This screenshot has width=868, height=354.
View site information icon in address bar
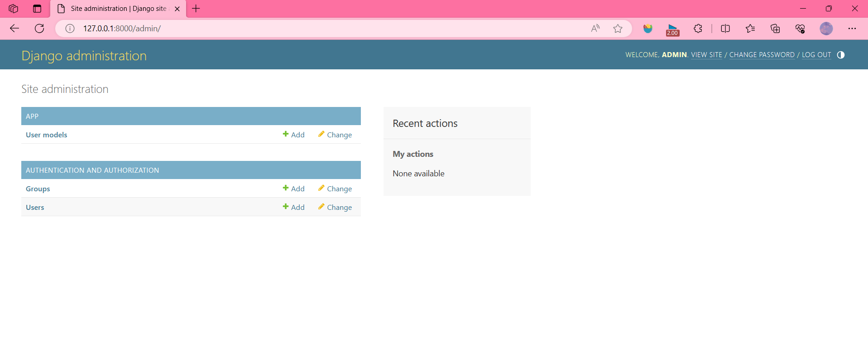tap(70, 29)
